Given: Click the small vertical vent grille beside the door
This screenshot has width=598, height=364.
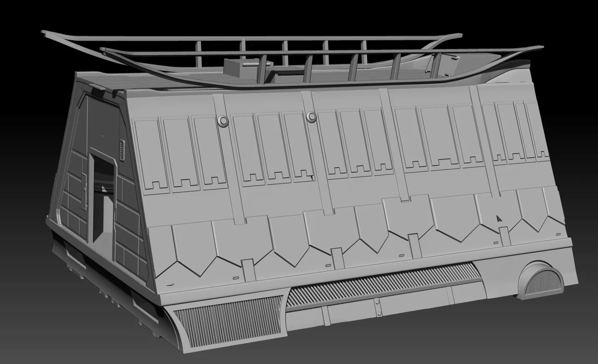Looking at the screenshot, I should pos(121,150).
